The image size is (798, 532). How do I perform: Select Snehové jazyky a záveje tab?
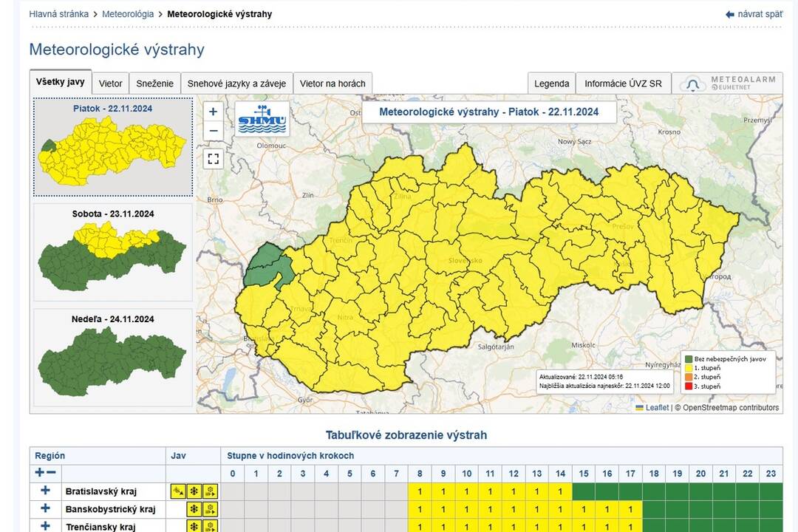236,83
